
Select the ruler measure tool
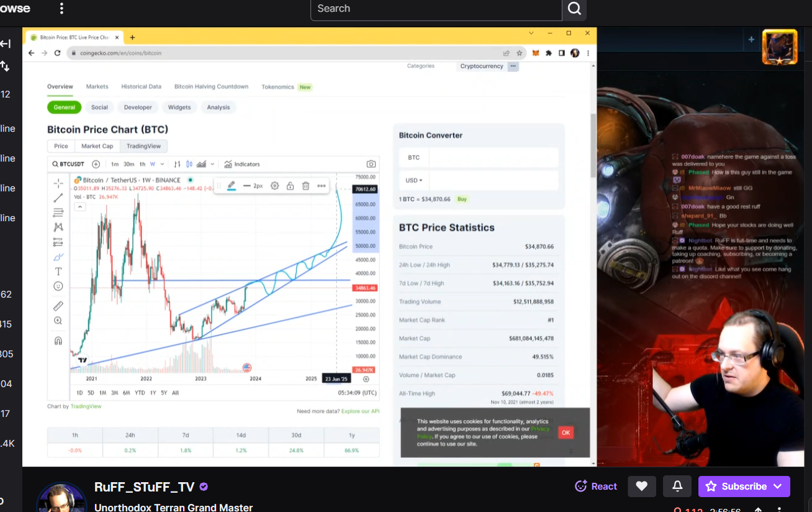point(58,306)
